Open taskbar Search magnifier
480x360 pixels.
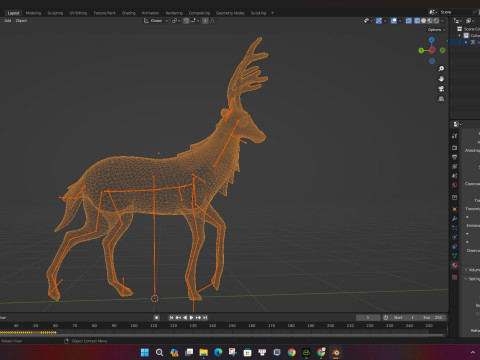pos(159,352)
